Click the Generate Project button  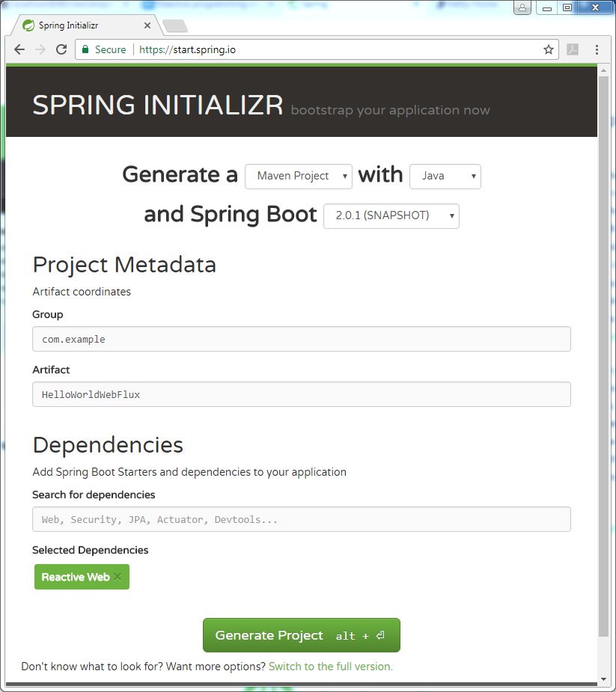tap(302, 635)
